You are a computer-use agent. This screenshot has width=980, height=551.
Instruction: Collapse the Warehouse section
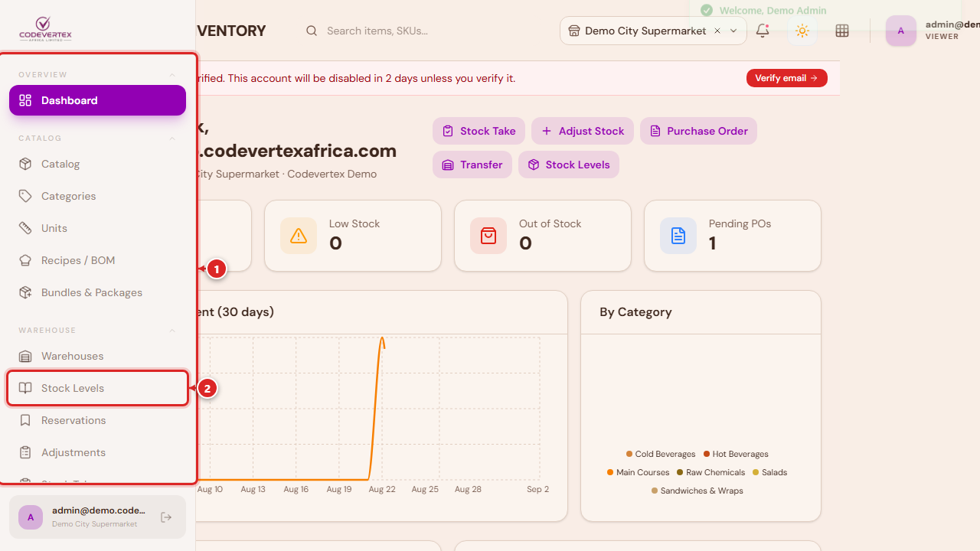tap(172, 330)
